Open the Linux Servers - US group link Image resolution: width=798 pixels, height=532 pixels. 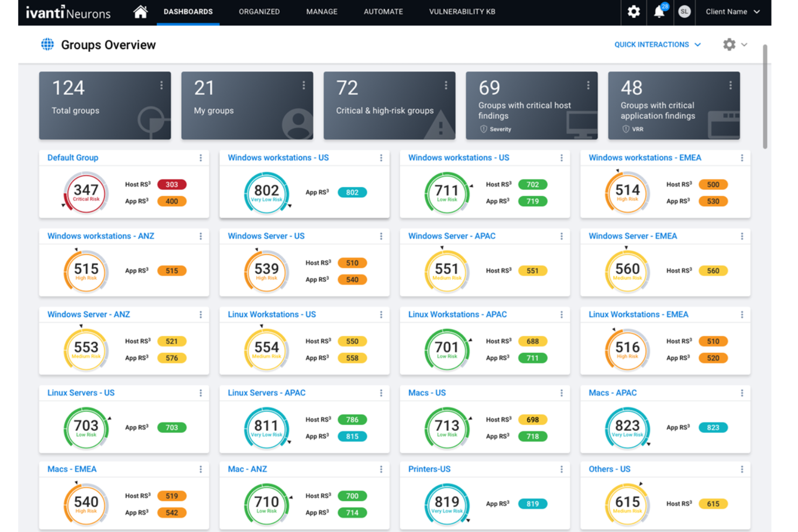pyautogui.click(x=80, y=392)
